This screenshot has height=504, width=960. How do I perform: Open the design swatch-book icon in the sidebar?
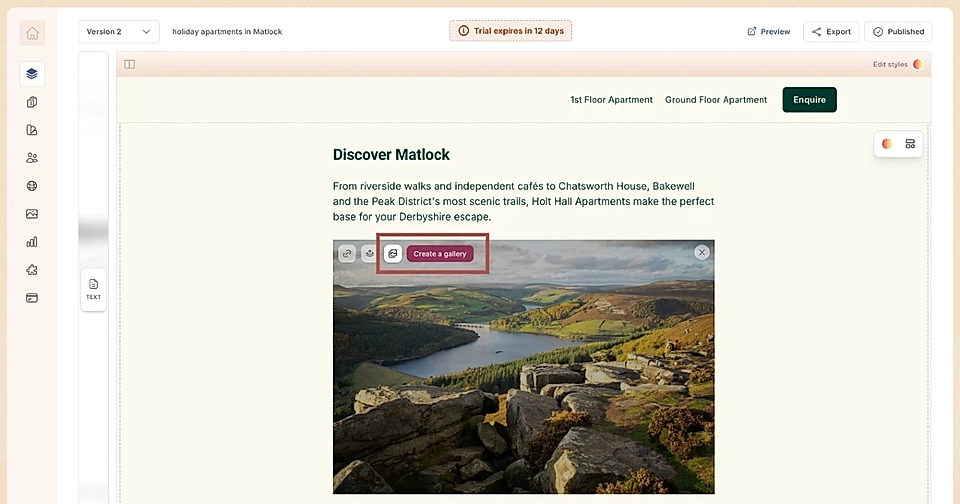pyautogui.click(x=32, y=130)
